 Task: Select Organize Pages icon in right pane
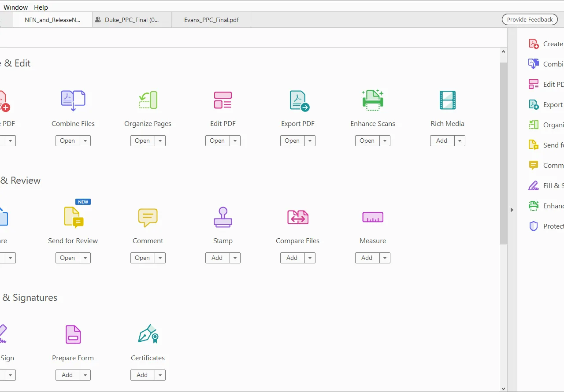(534, 125)
